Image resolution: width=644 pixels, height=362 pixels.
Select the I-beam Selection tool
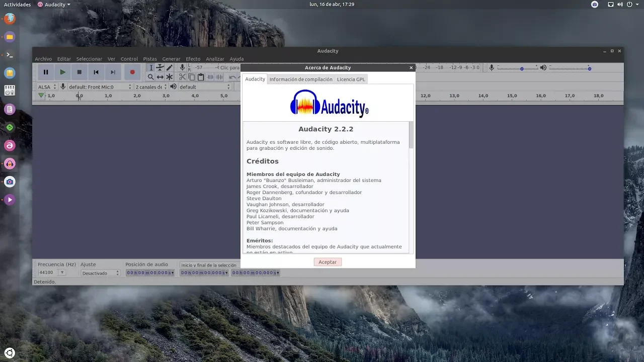tap(150, 67)
